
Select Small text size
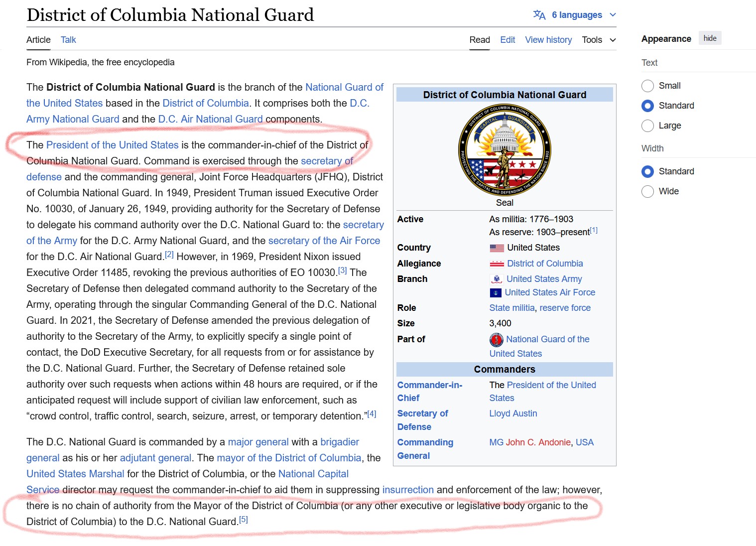tap(647, 86)
